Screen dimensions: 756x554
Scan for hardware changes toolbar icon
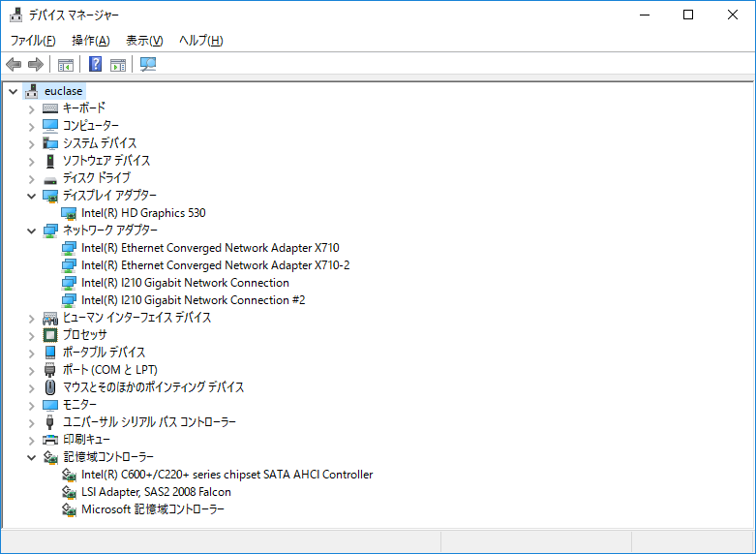(148, 64)
